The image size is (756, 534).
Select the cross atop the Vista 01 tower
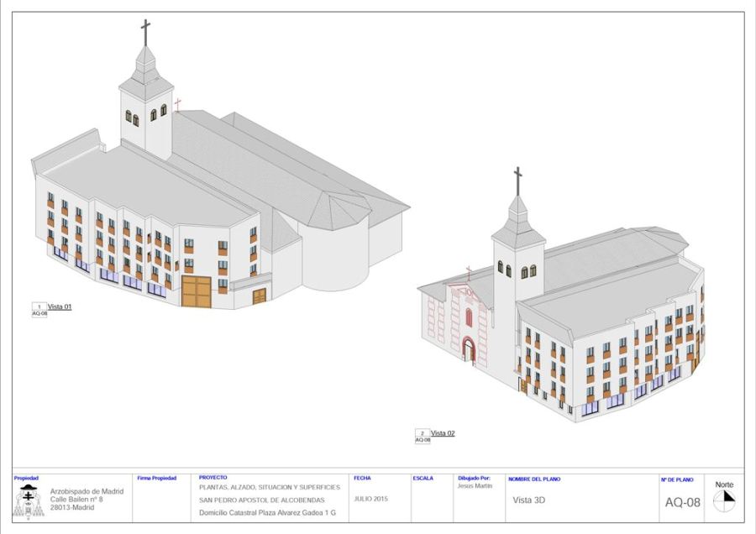pyautogui.click(x=145, y=33)
